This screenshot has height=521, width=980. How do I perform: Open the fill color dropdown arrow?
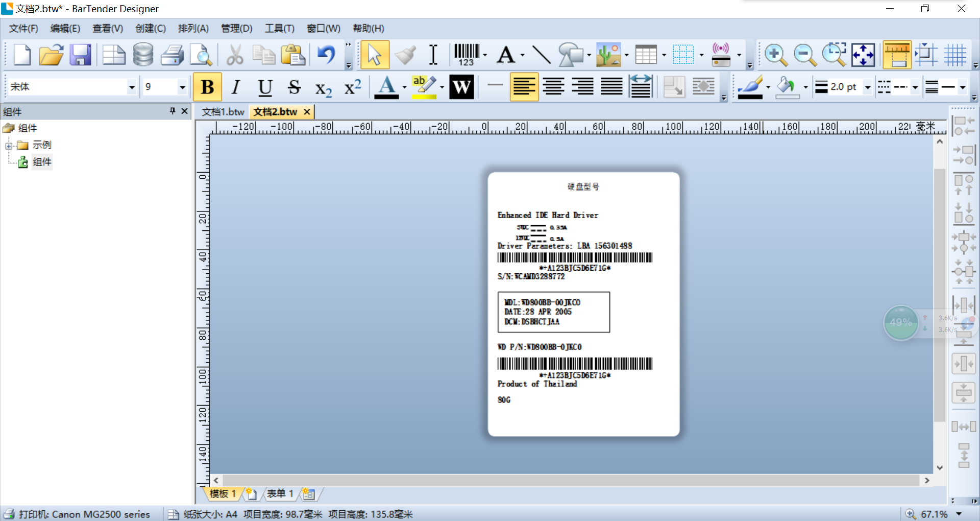click(805, 87)
